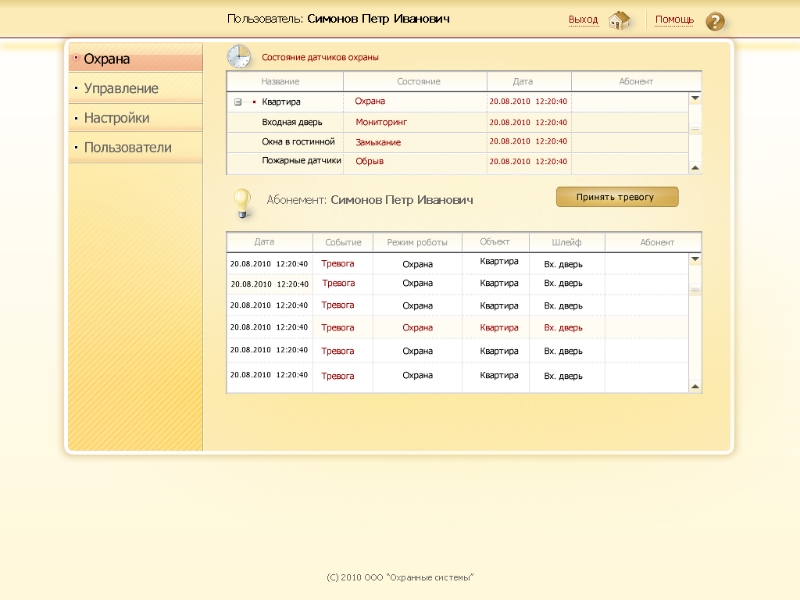The image size is (800, 600).
Task: Click the sensor table's top scroll arrow
Action: pos(695,98)
